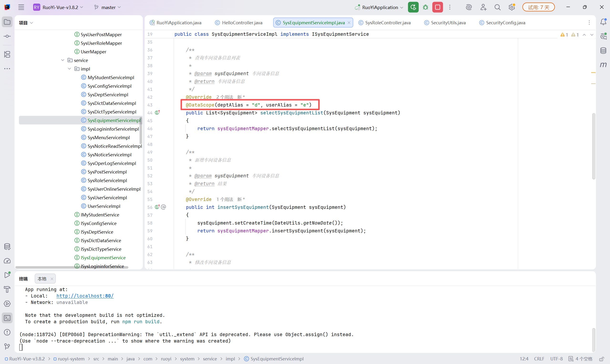Stop the running RuoYiApplication
Screen dimensions: 610x364
click(x=437, y=7)
